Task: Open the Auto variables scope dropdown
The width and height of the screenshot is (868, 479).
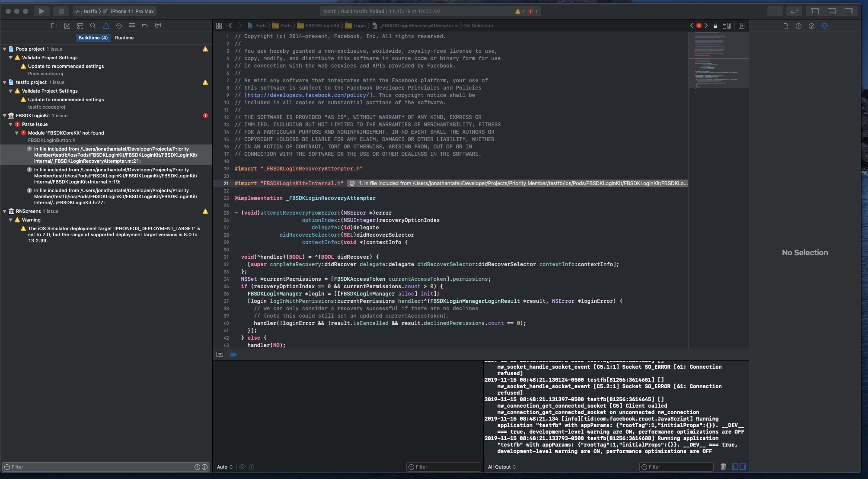Action: [224, 467]
